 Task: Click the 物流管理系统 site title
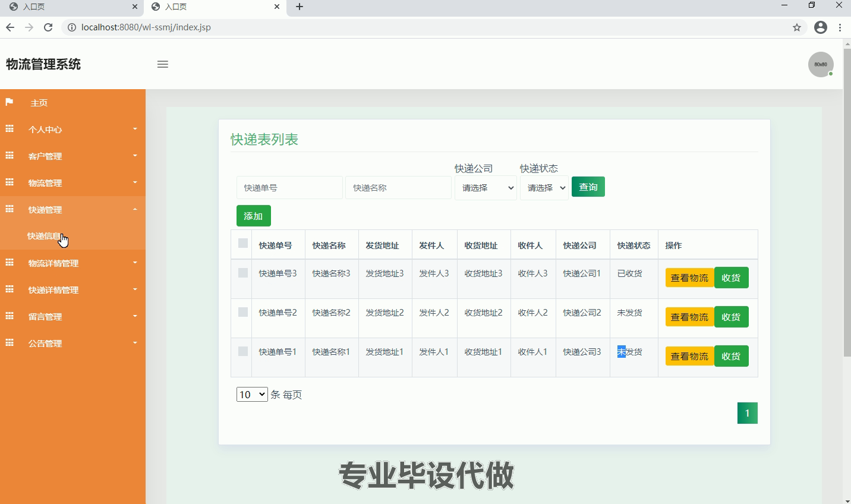click(43, 64)
